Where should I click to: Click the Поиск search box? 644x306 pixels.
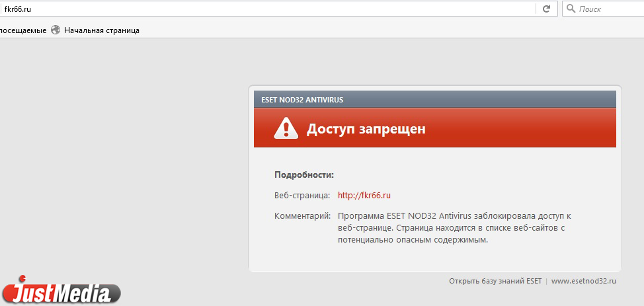pos(603,9)
